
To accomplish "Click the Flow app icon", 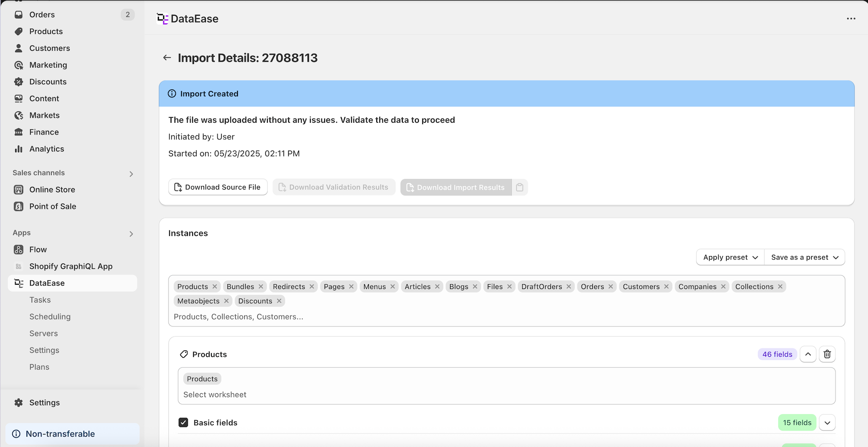I will 19,250.
